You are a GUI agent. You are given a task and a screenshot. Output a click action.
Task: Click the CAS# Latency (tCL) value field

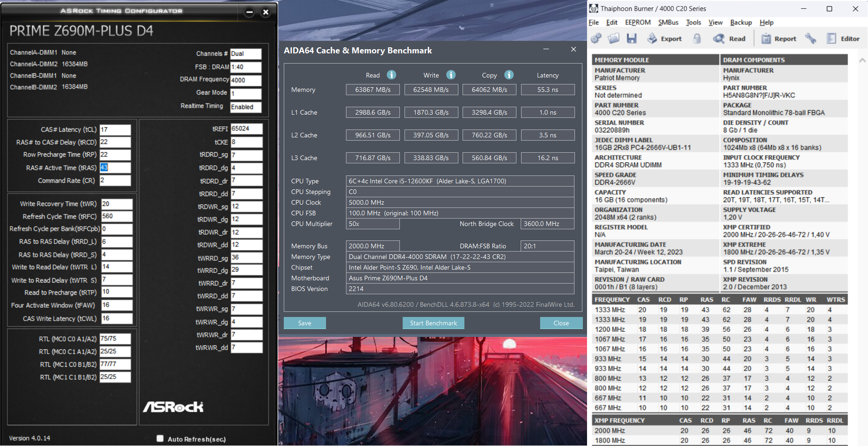[115, 129]
